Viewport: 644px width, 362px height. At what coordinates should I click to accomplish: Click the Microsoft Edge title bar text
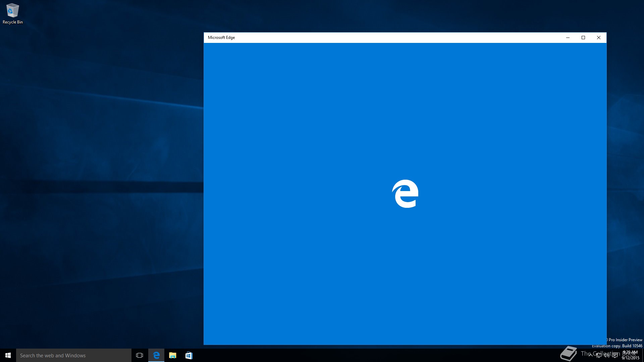(221, 38)
